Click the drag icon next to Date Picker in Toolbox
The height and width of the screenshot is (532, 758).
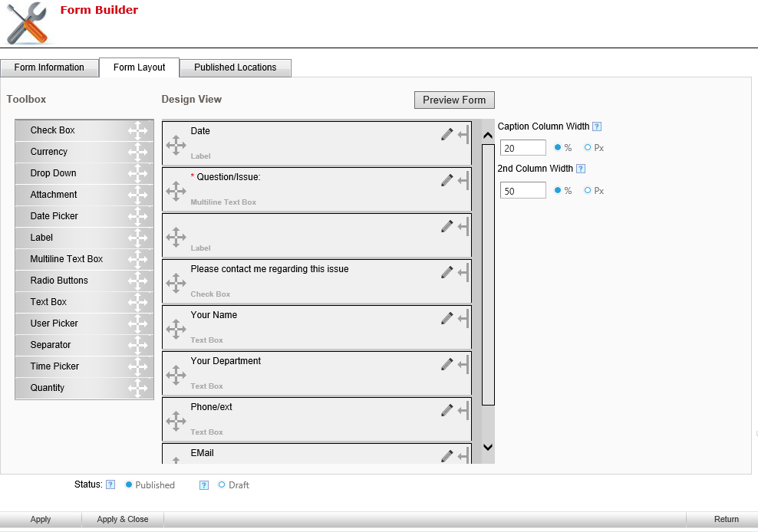pyautogui.click(x=137, y=216)
